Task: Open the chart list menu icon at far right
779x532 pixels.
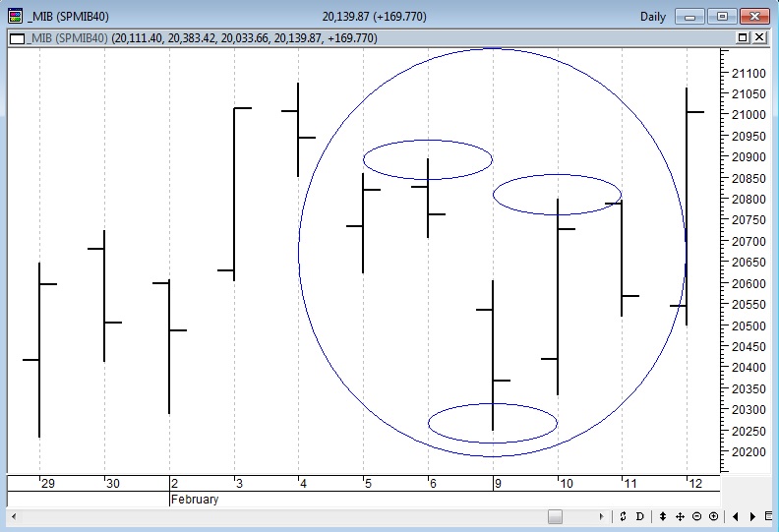Action: click(x=769, y=516)
